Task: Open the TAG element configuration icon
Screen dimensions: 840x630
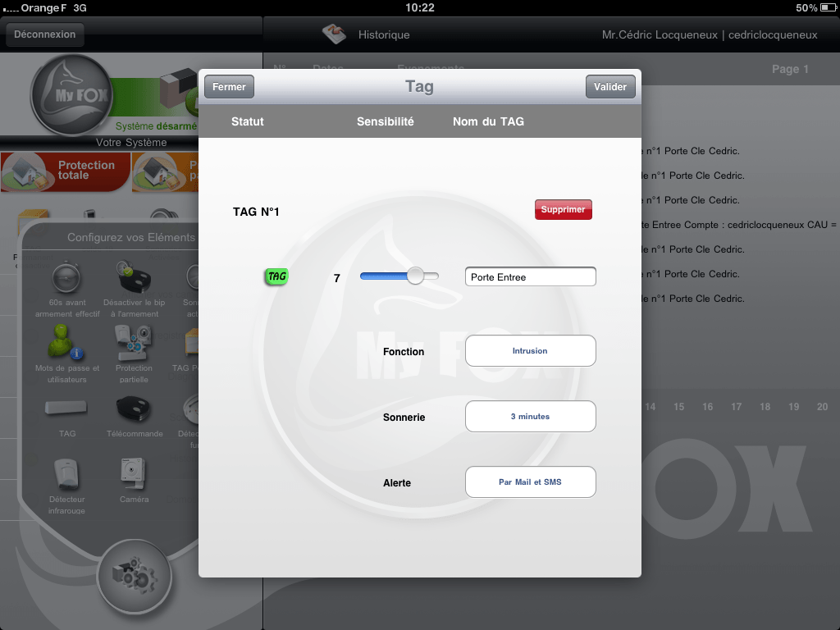Action: click(66, 409)
